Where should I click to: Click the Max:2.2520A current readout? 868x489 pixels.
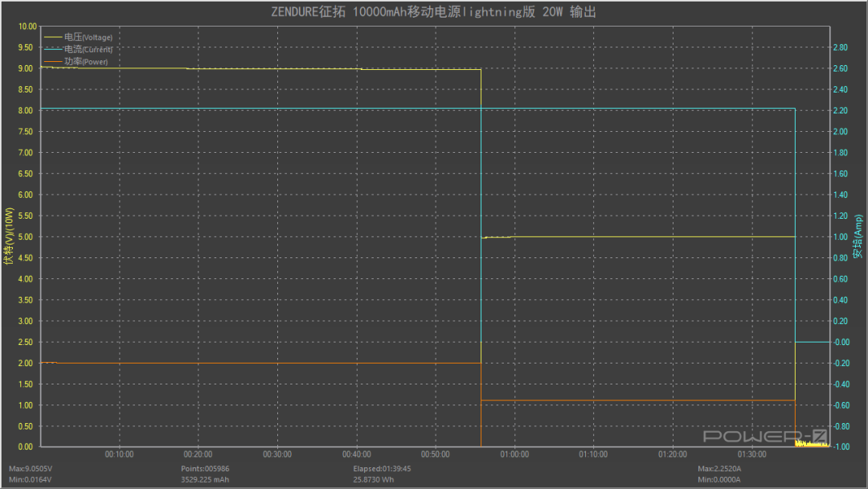[x=719, y=469]
